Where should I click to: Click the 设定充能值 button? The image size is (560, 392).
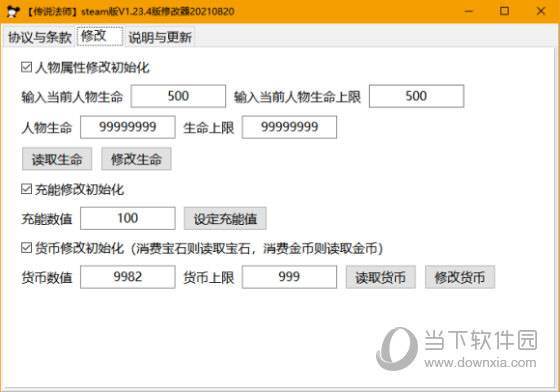tap(225, 218)
